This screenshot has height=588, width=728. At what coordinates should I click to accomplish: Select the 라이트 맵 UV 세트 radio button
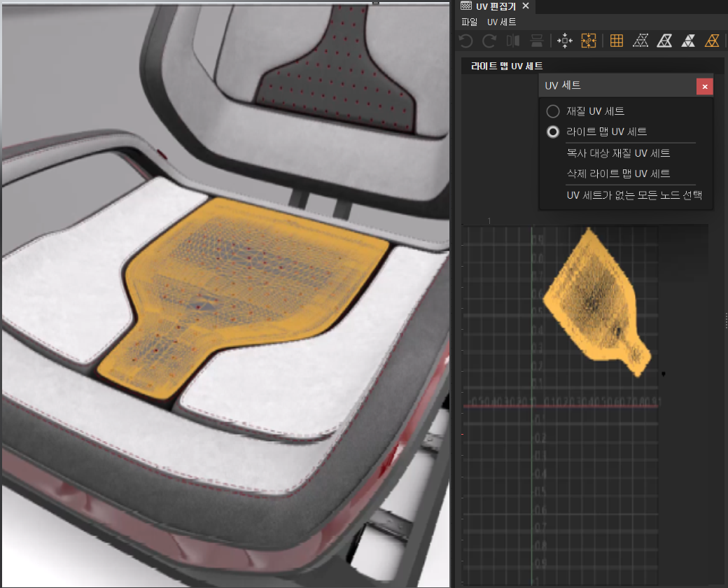click(553, 132)
